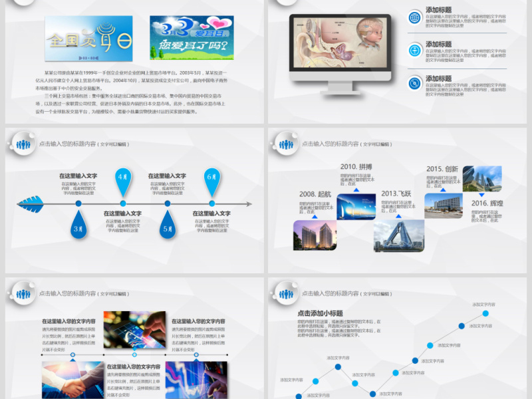Click the topmost light-blue dot on the line chart
Screen dimensions: 532x399
(x=485, y=313)
